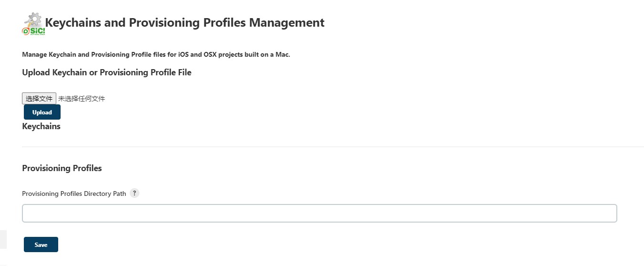
Task: Open help for Provisioning Profiles Directory Path
Action: click(x=135, y=194)
